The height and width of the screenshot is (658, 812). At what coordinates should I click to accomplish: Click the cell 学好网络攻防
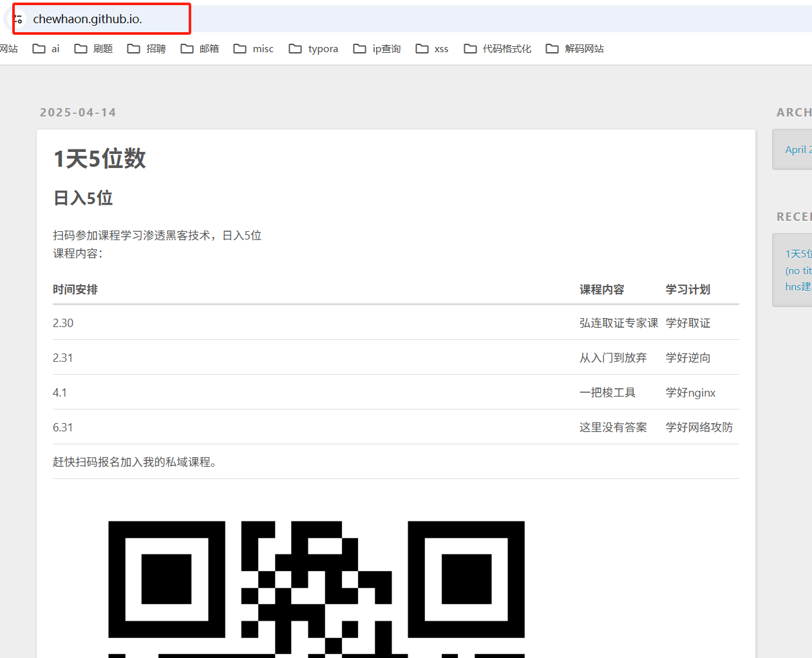(699, 428)
